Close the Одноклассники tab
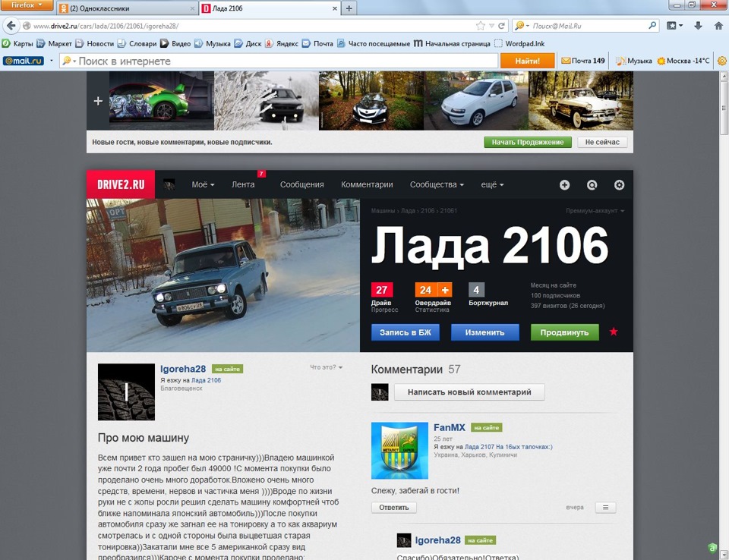The image size is (729, 560). 192,8
